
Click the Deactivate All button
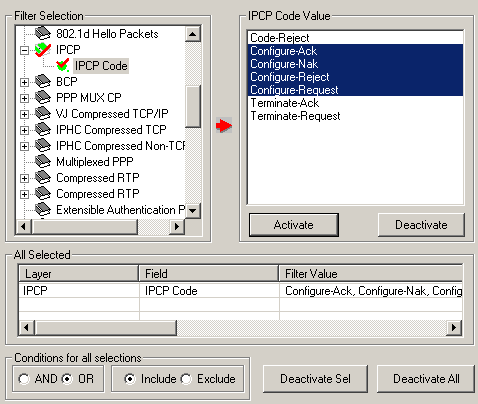(426, 379)
